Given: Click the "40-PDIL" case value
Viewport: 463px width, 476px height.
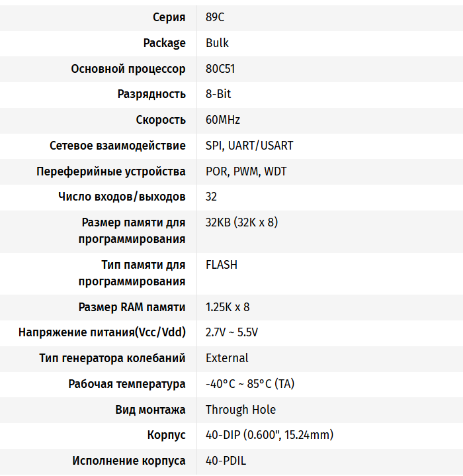Looking at the screenshot, I should [226, 461].
